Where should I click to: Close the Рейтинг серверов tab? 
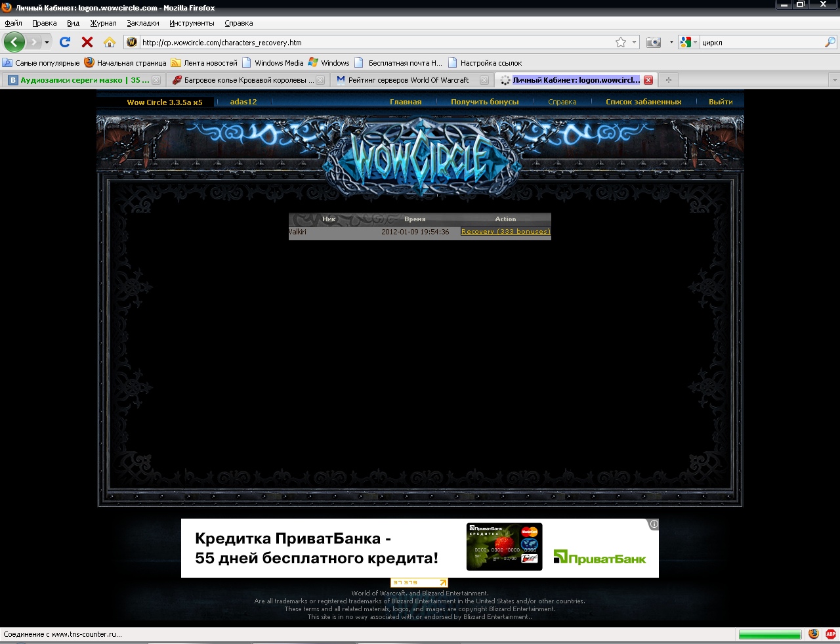tap(484, 80)
